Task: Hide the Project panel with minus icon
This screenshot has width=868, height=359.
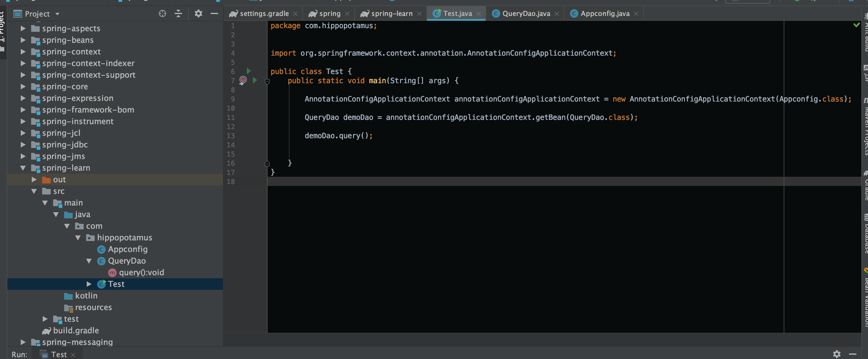Action: pyautogui.click(x=214, y=13)
